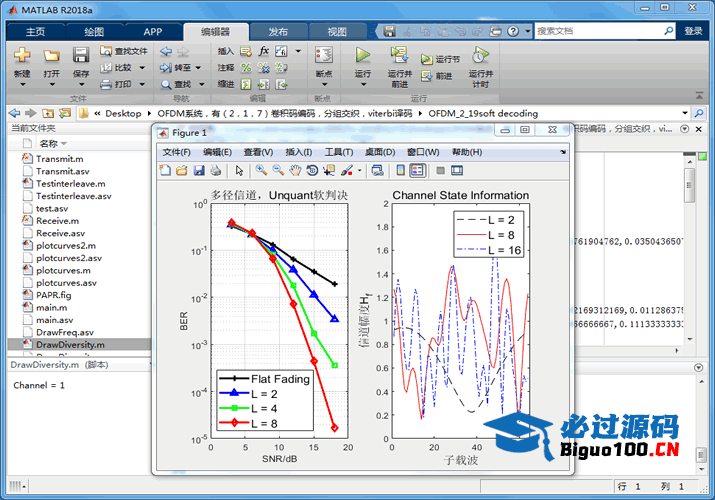Click the Save Figure disk icon
Viewport: 715px width, 500px height.
coord(199,170)
